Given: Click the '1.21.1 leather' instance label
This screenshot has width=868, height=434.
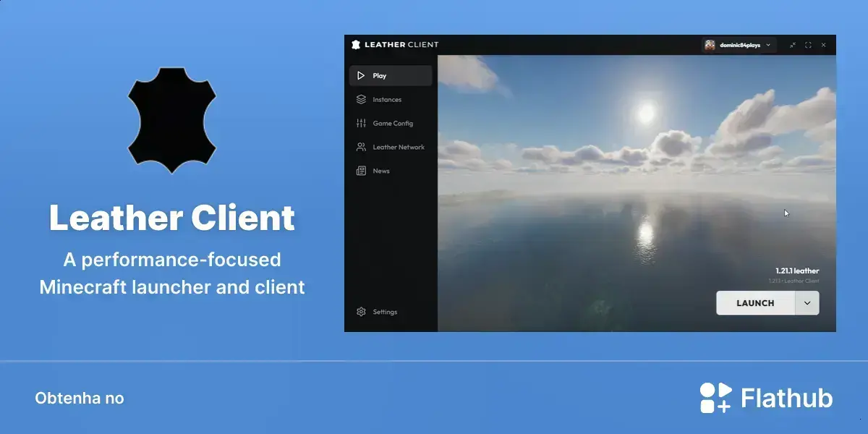Looking at the screenshot, I should coord(797,271).
